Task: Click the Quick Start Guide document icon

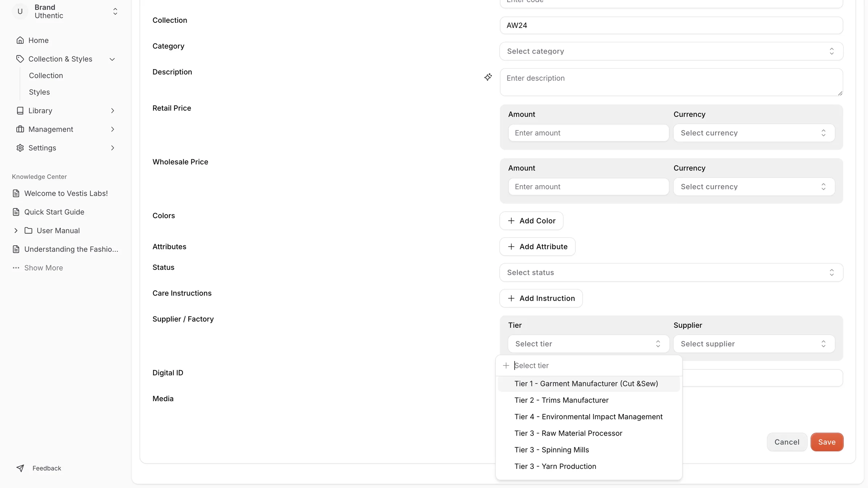Action: pos(16,212)
